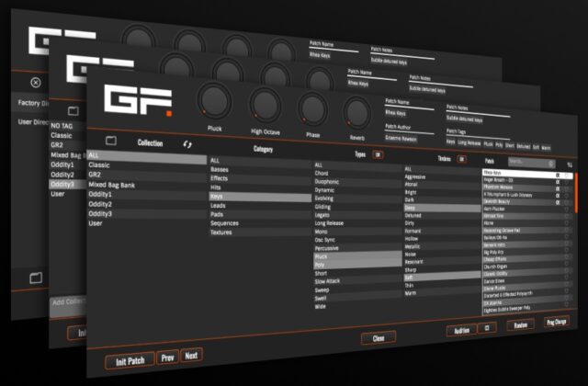Select the Pads category
The width and height of the screenshot is (588, 386).
pyautogui.click(x=260, y=214)
